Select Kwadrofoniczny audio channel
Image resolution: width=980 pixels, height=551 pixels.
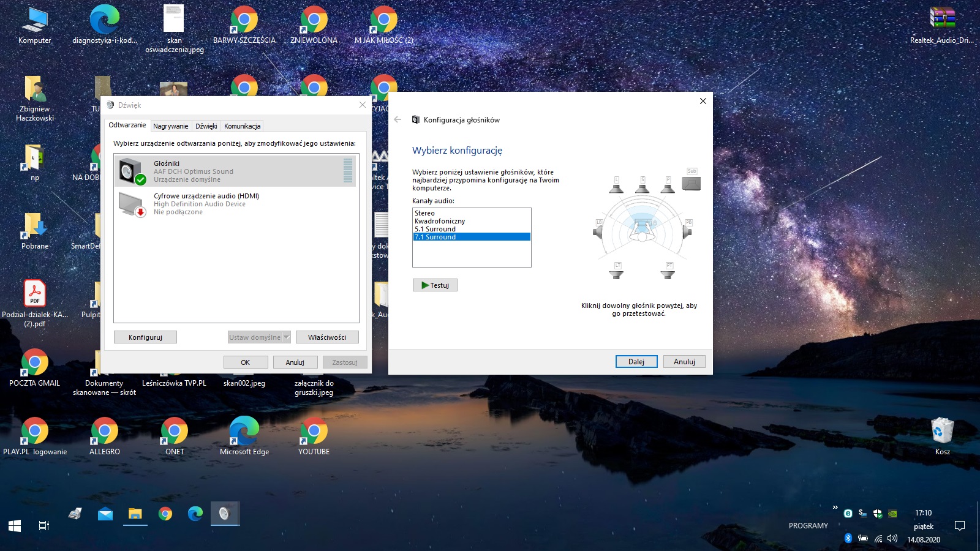472,221
